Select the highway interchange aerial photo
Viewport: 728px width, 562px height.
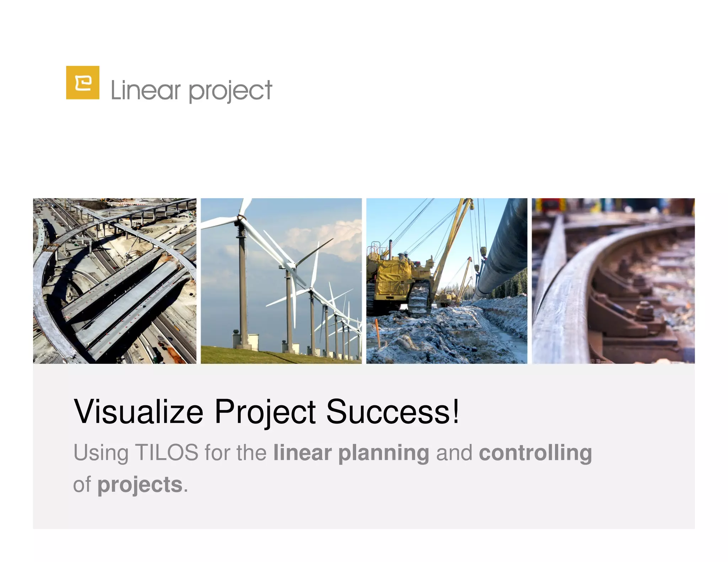pos(114,281)
